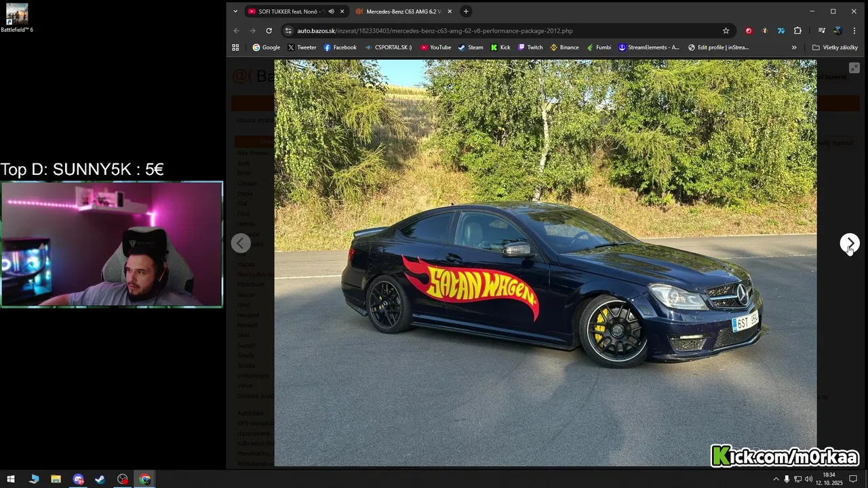Open the red circular extension icon

(749, 30)
